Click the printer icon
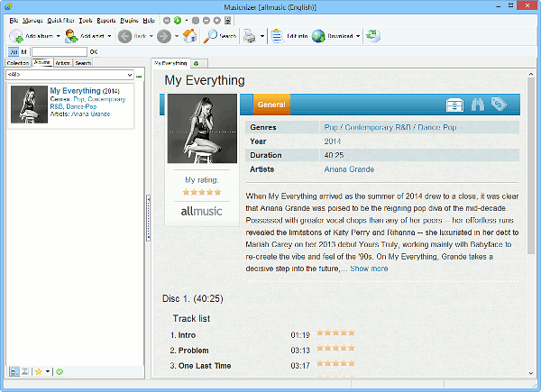The image size is (541, 392). [250, 36]
